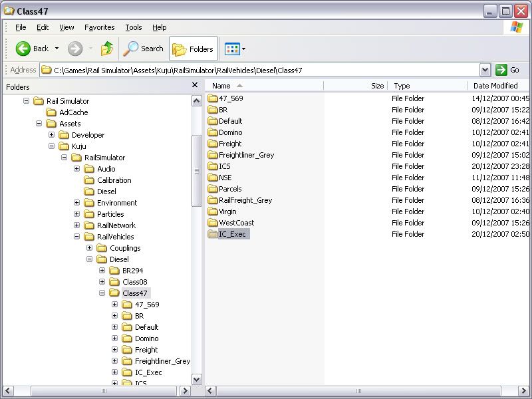Viewport: 532px width, 399px height.
Task: Select the RailFreight_Grey folder icon
Action: tap(213, 200)
